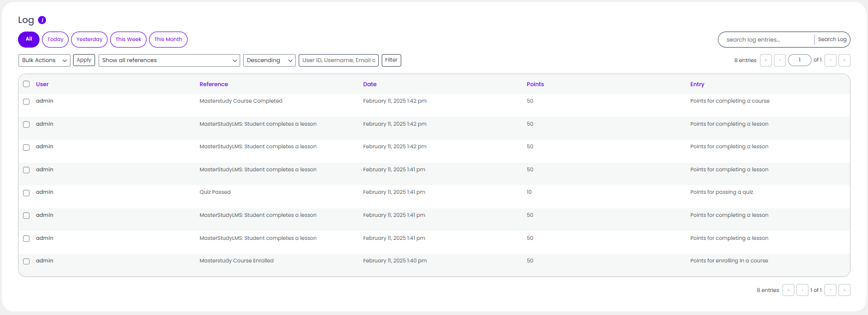868x315 pixels.
Task: Select the Quiz Passed row checkbox
Action: (27, 193)
